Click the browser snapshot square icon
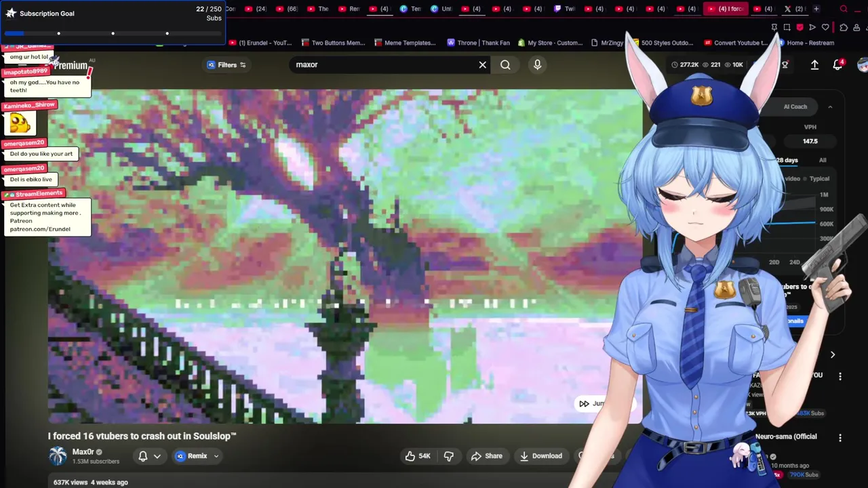 click(x=787, y=28)
